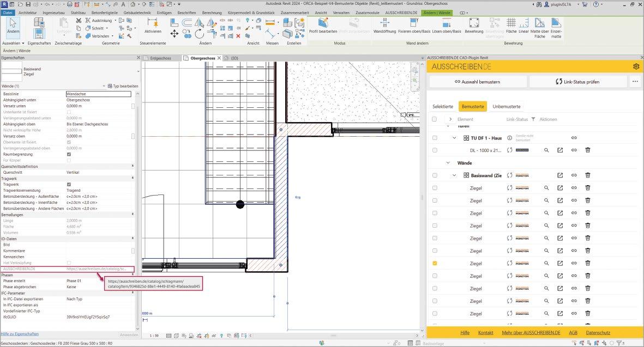
Task: Open the Verbinden dropdown arrow
Action: (112, 36)
